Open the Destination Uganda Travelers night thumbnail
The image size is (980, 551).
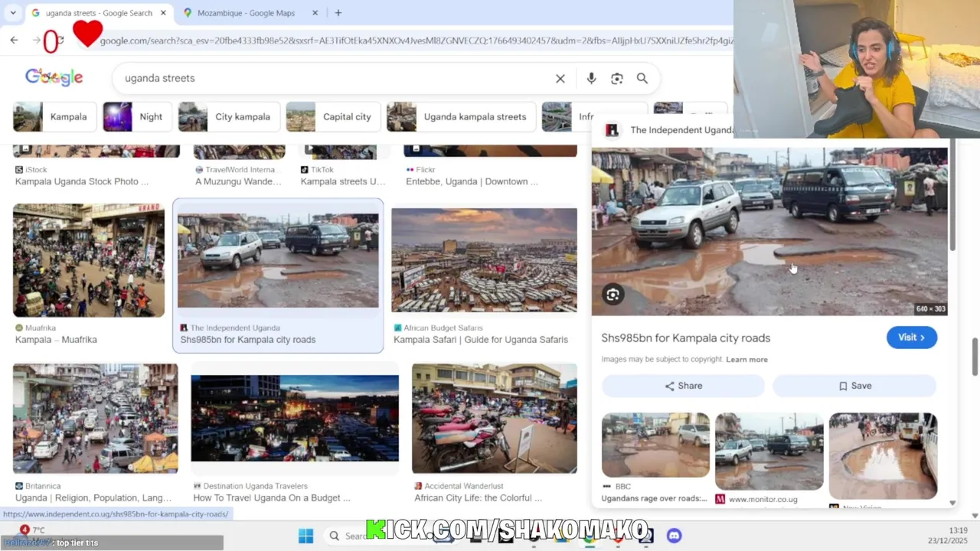[x=295, y=419]
